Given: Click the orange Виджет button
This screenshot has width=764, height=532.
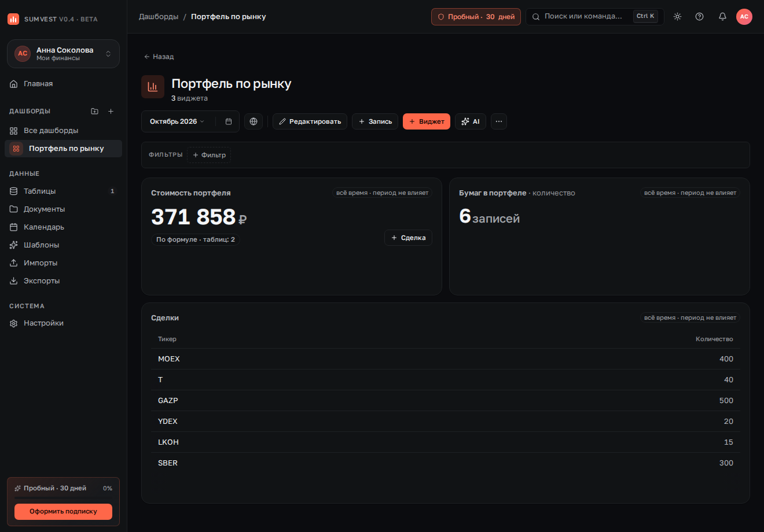Looking at the screenshot, I should point(427,121).
